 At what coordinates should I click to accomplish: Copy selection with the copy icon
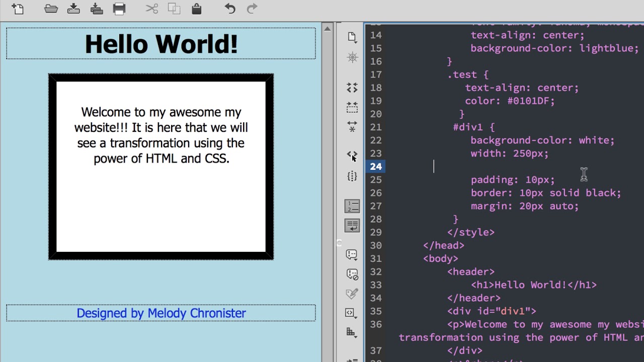pyautogui.click(x=174, y=9)
